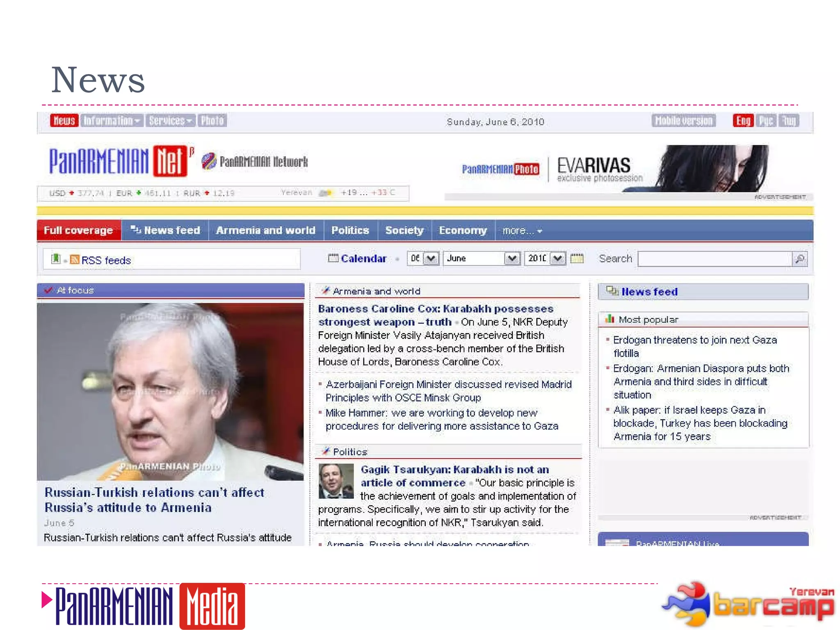Open the month dropdown showing June
The height and width of the screenshot is (630, 840).
511,258
